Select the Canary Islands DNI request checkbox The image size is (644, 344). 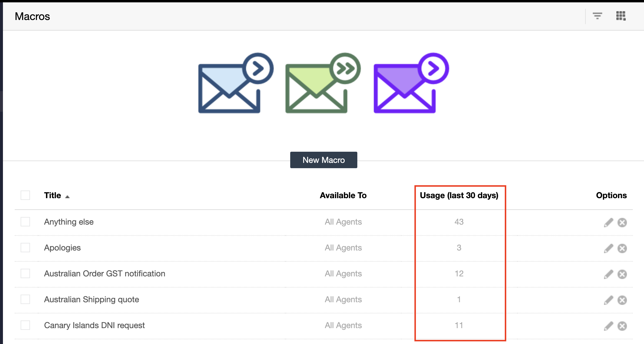(x=25, y=325)
